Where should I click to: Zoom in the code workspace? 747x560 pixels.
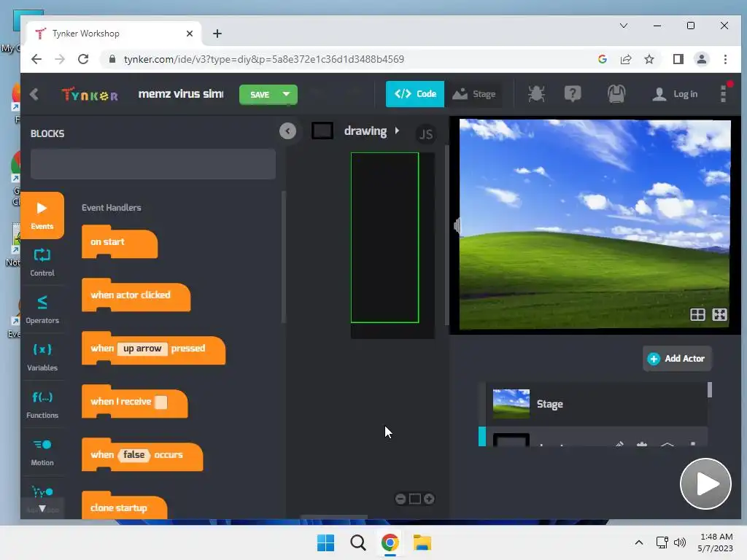pyautogui.click(x=429, y=499)
